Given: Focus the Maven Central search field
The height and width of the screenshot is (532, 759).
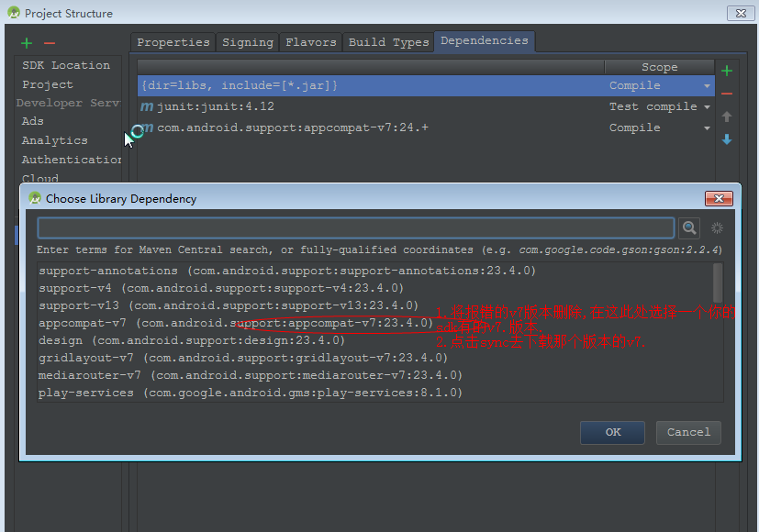Looking at the screenshot, I should pyautogui.click(x=356, y=227).
